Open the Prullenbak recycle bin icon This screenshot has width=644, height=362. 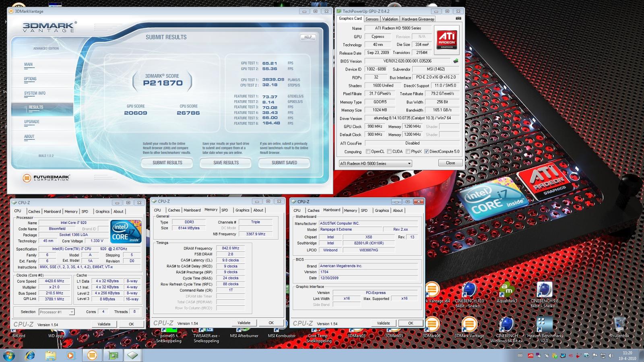[619, 327]
